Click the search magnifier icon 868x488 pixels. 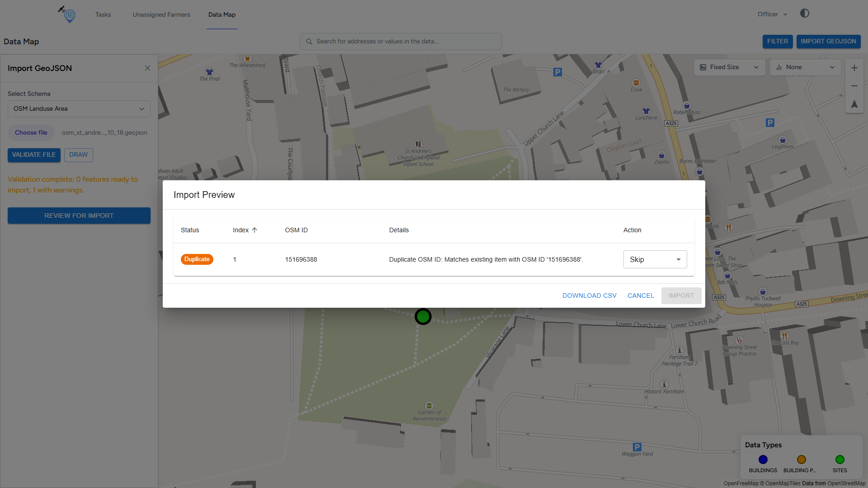pyautogui.click(x=309, y=42)
